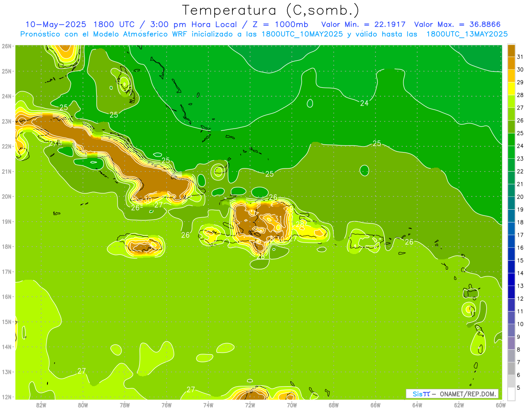Click the 12N latitude axis label
The width and height of the screenshot is (532, 411).
pos(7,397)
